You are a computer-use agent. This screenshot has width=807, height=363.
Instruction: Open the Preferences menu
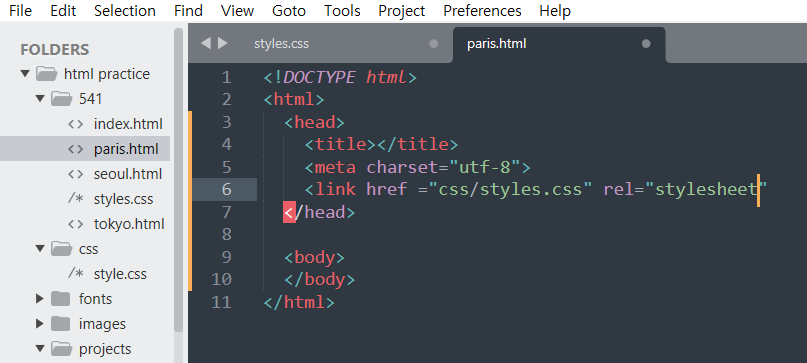tap(482, 11)
